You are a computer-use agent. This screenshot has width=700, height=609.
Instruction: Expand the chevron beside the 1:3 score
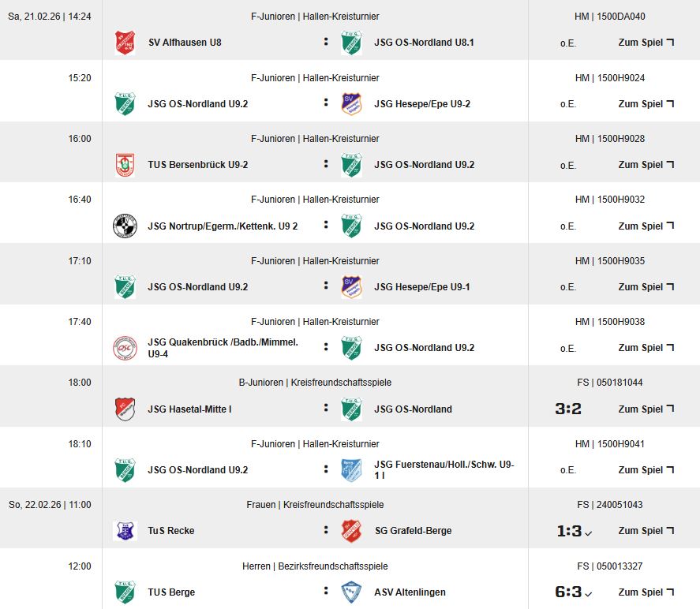589,533
